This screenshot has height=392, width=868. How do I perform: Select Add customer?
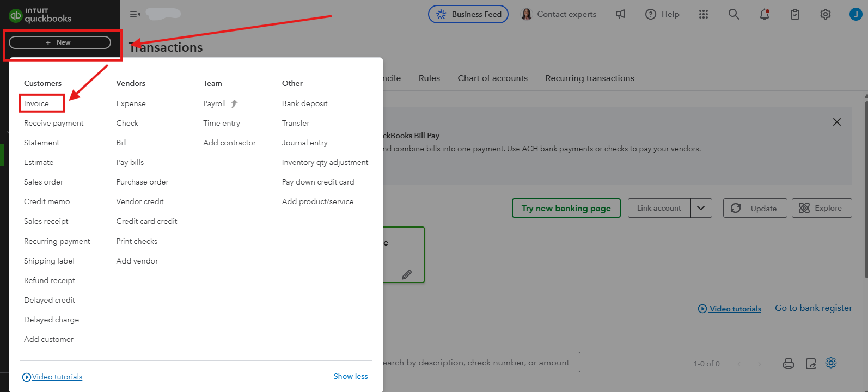click(x=48, y=339)
